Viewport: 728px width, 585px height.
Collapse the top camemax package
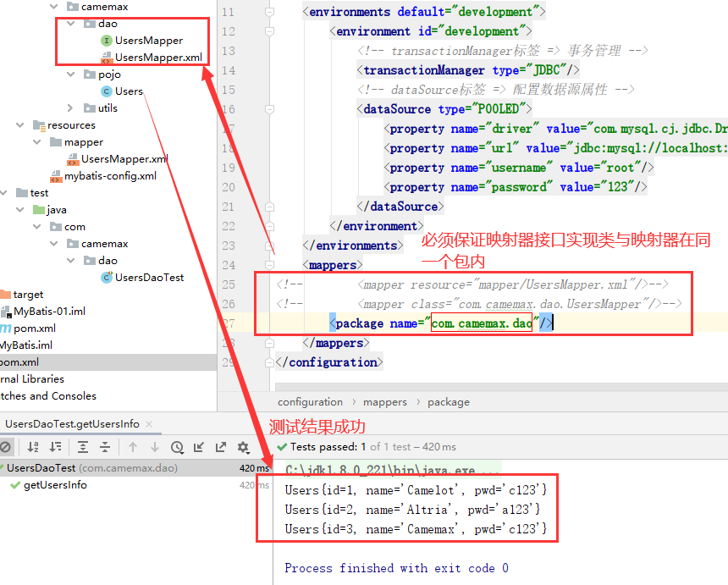coord(54,7)
